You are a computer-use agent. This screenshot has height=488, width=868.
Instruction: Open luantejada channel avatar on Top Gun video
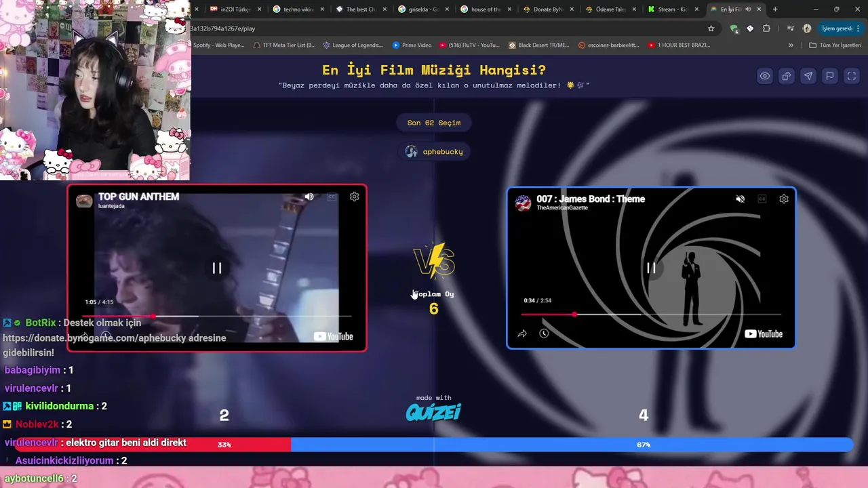[x=84, y=201]
